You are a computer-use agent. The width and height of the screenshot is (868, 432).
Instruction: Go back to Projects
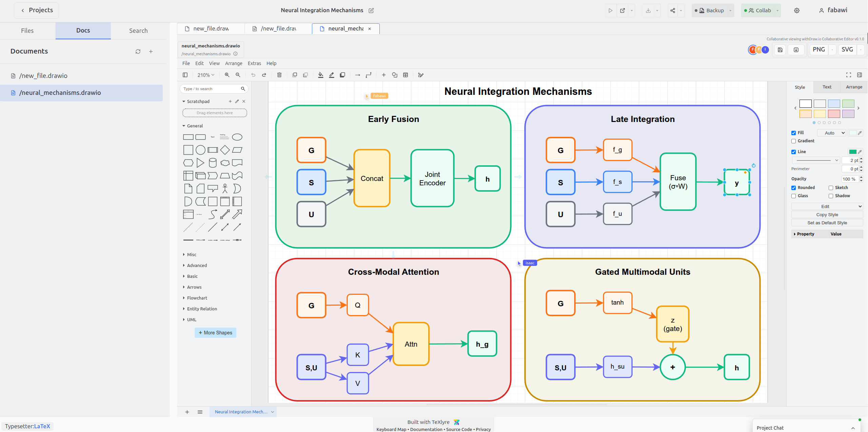point(37,10)
